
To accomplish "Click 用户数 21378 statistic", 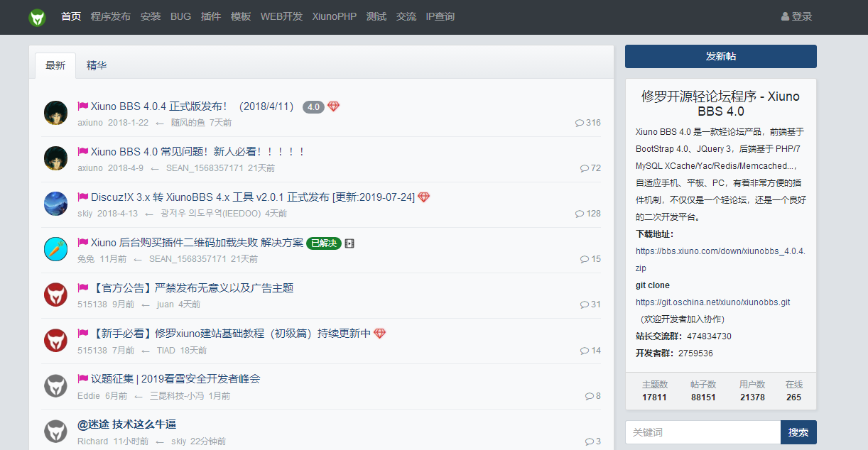I will click(x=752, y=391).
